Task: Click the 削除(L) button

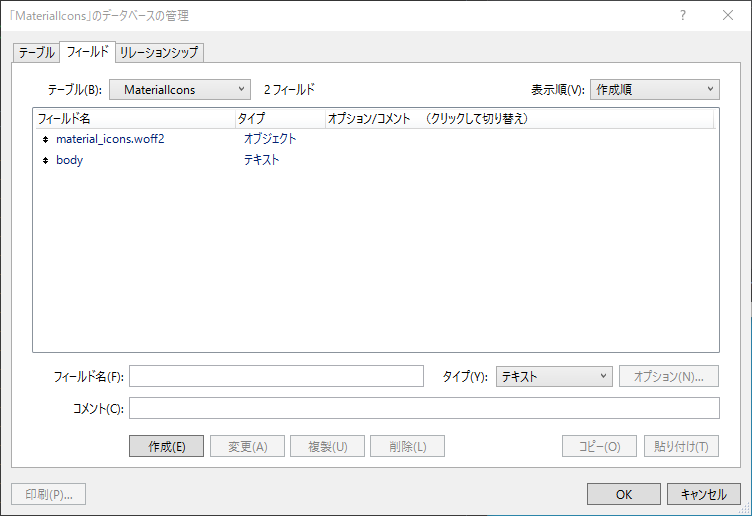Action: pos(408,446)
